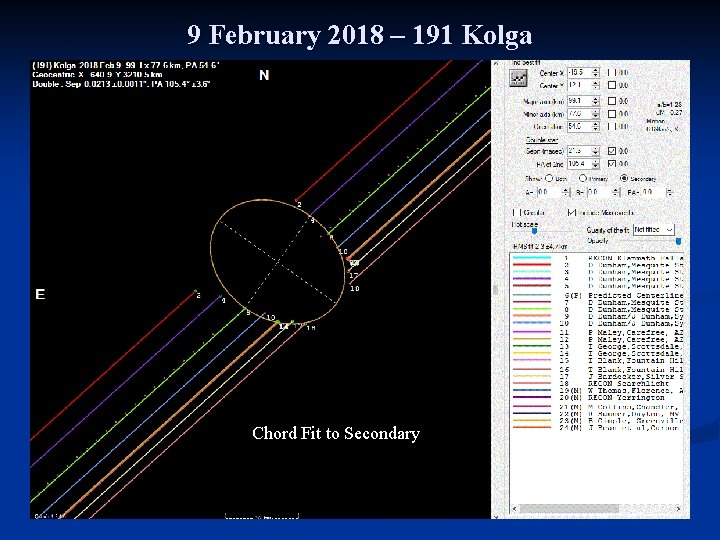
Task: Uncheck the PA of 2nd checkbox
Action: point(611,163)
